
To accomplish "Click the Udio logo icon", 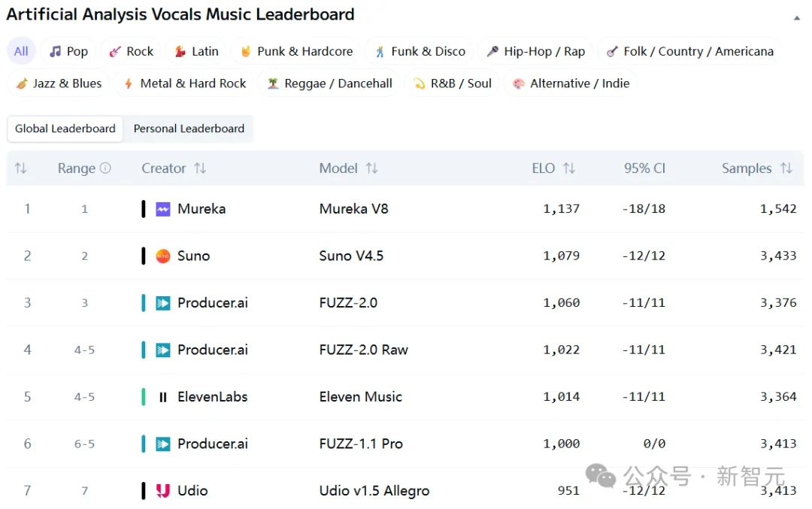I will click(x=163, y=491).
